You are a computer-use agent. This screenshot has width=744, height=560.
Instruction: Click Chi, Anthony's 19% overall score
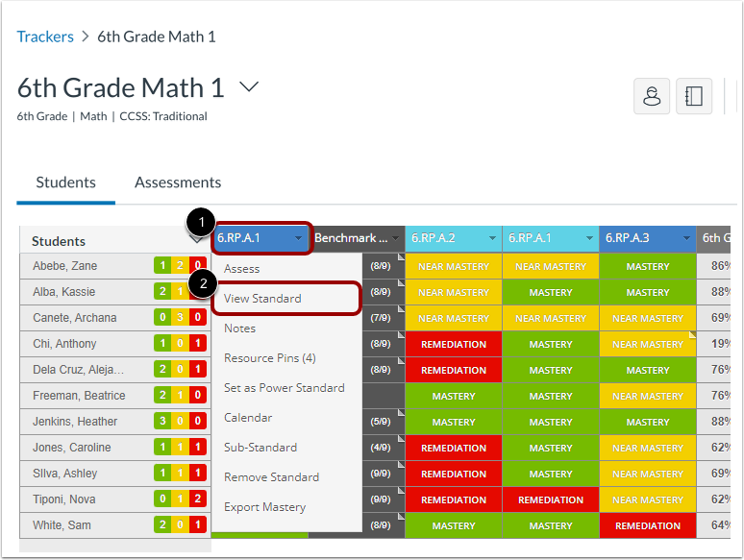tap(720, 344)
